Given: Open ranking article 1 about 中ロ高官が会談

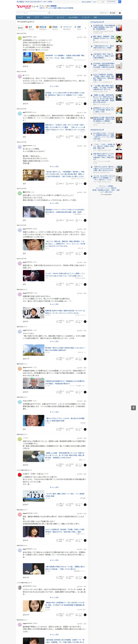Looking at the screenshot, I should [104, 27].
